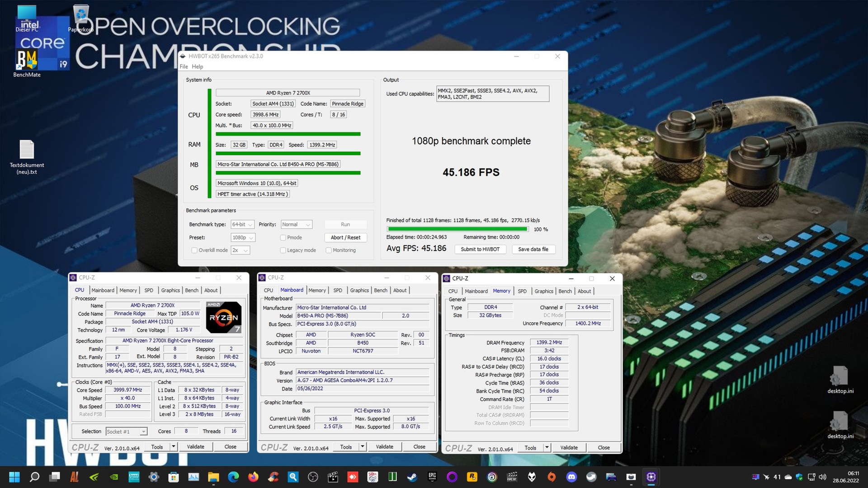Open Discord from the taskbar
Viewport: 868px width, 488px height.
coord(571,477)
